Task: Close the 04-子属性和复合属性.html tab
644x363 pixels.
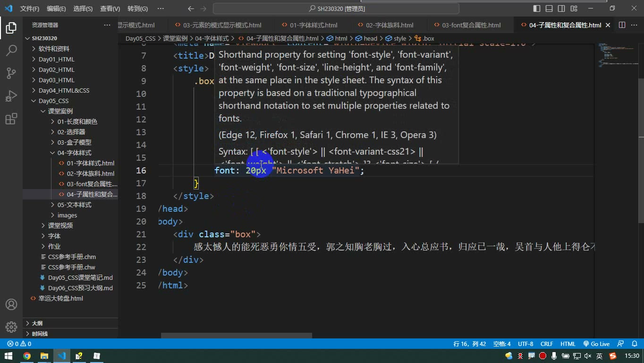Action: (x=608, y=25)
